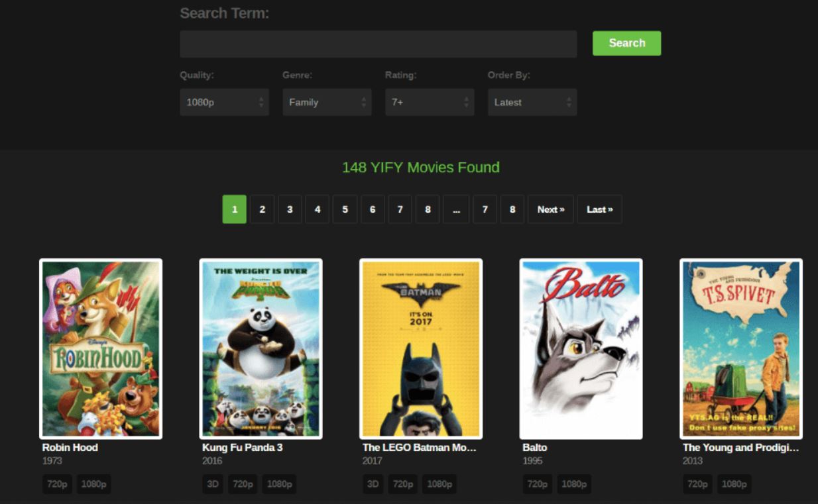Go to page 6

pos(373,209)
